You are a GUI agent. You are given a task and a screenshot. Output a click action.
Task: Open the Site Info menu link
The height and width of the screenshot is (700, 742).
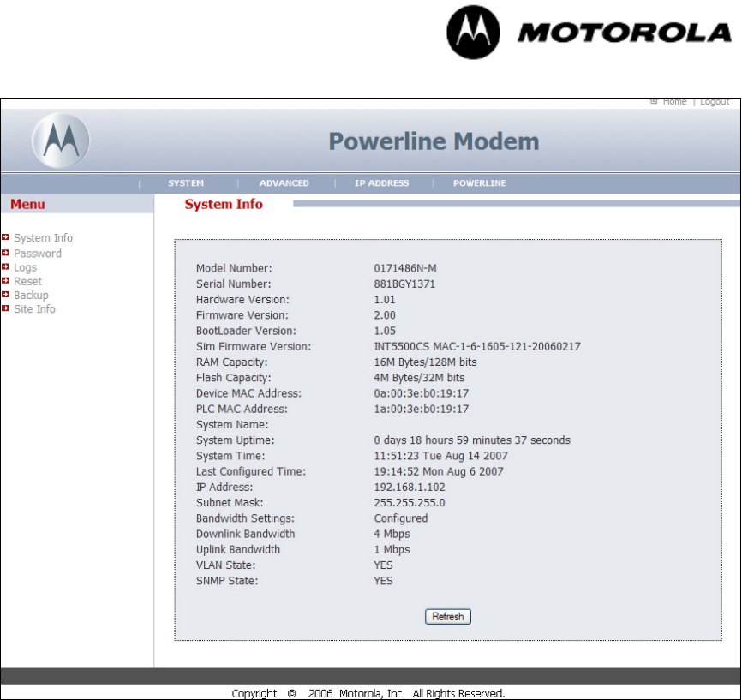pos(34,309)
